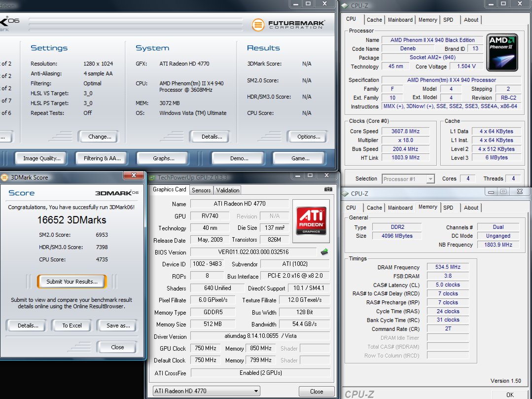Click the Memory Size 4096 MBytes value
Viewport: 532px width, 399px height.
397,236
